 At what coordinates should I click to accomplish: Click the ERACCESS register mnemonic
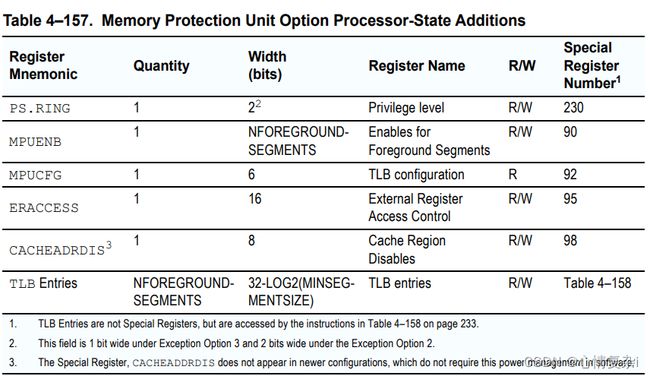[44, 208]
